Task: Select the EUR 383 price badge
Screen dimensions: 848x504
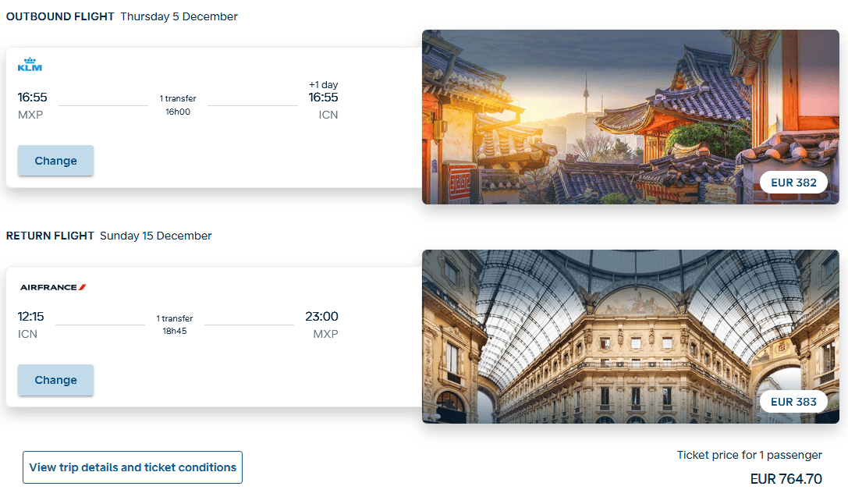Action: click(793, 402)
